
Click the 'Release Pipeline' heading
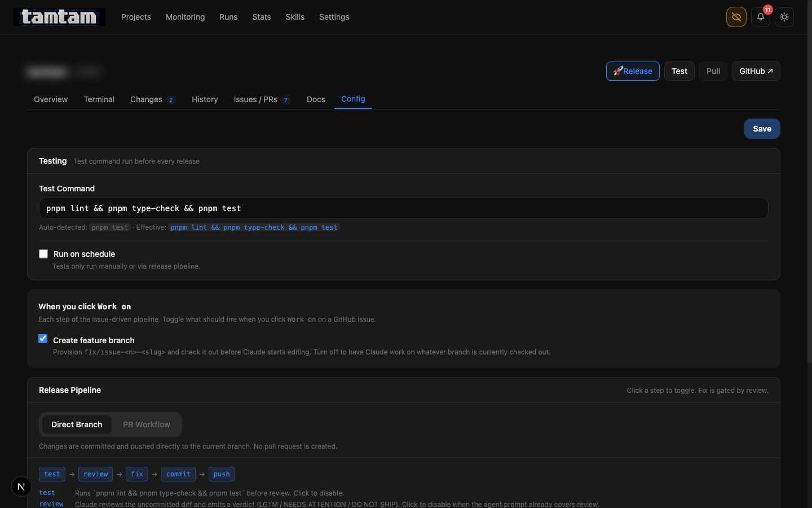[x=70, y=390]
